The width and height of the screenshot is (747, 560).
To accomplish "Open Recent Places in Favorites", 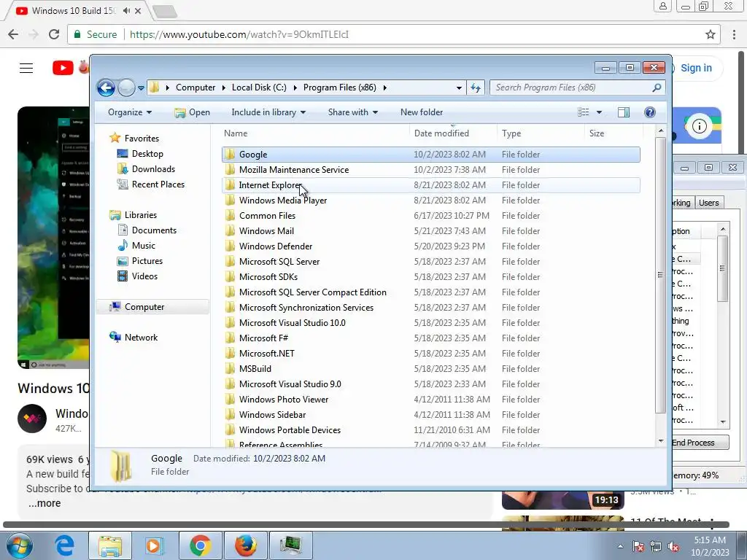I will (x=158, y=184).
